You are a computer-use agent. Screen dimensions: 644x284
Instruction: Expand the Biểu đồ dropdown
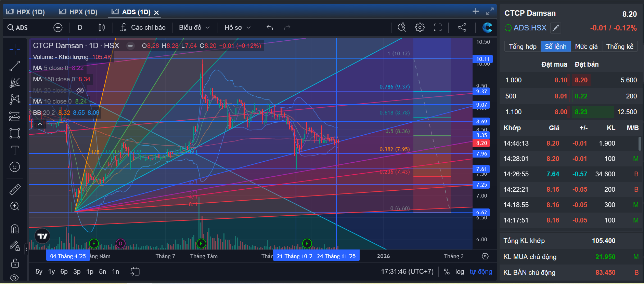(194, 28)
